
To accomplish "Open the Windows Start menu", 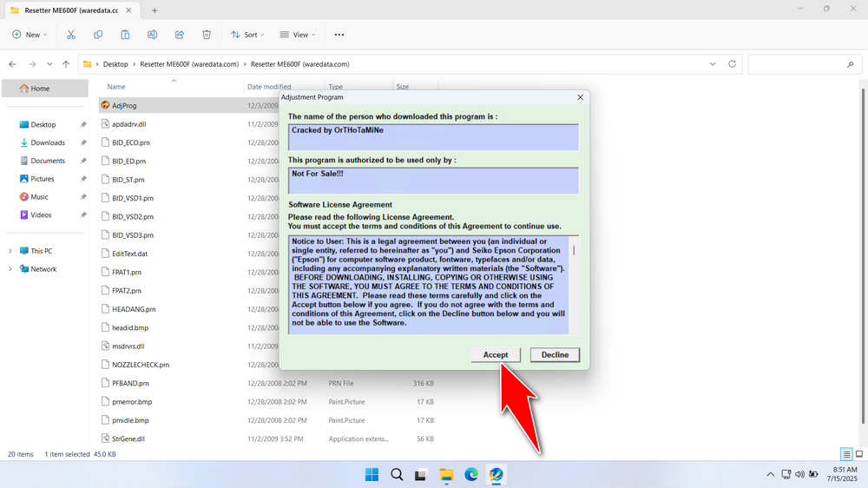I will (372, 475).
